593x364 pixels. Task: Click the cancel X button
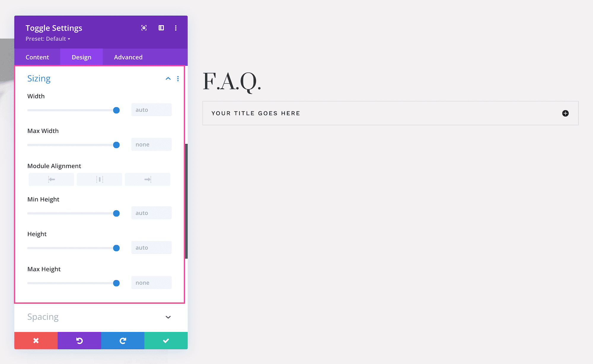coord(36,340)
